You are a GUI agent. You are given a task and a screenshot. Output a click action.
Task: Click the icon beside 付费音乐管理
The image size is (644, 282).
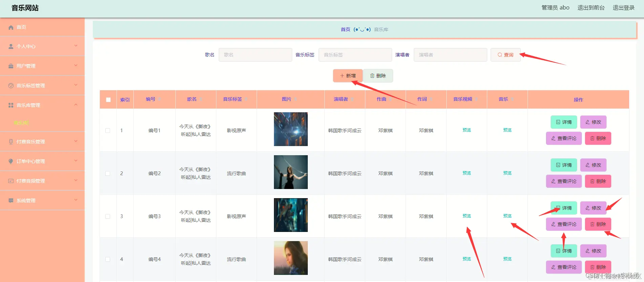click(11, 142)
